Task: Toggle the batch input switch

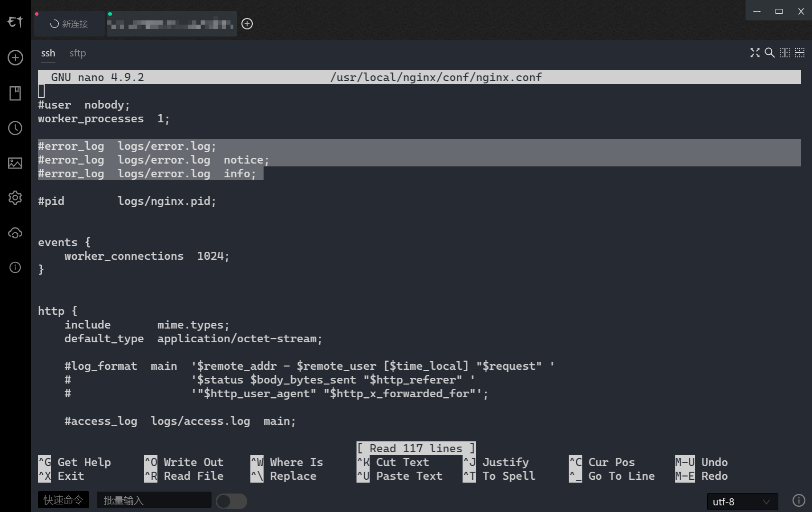Action: tap(231, 501)
